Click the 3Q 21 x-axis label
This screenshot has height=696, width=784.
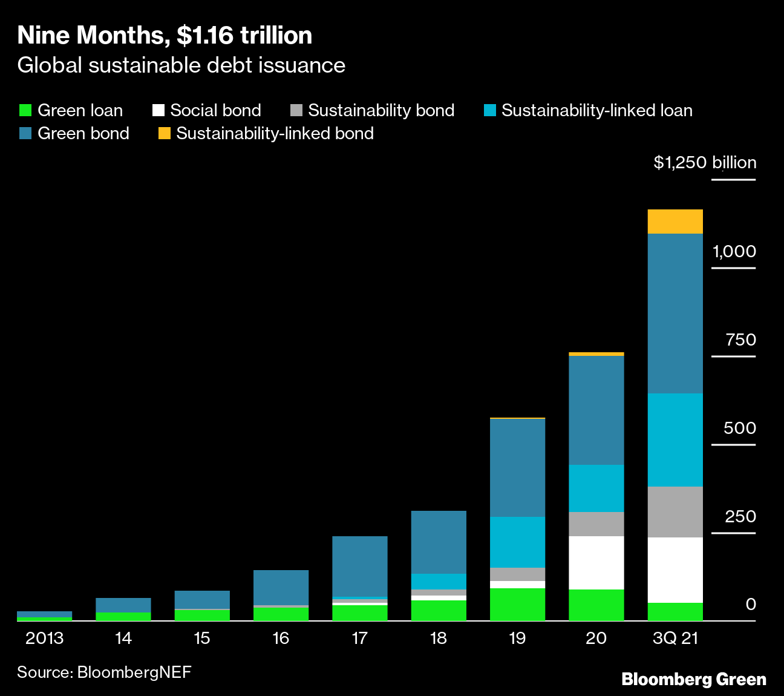[x=675, y=638]
